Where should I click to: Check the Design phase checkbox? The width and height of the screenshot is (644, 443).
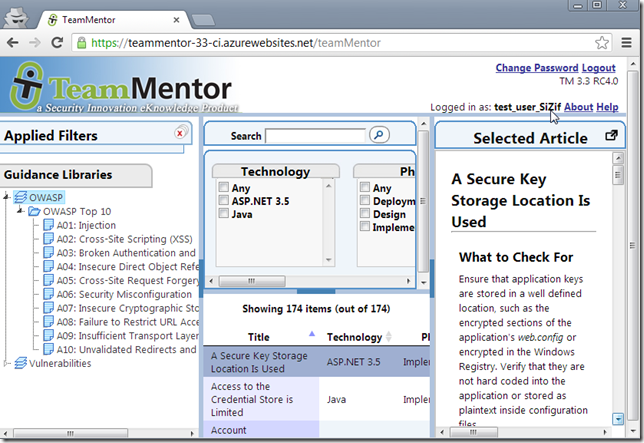pos(365,213)
